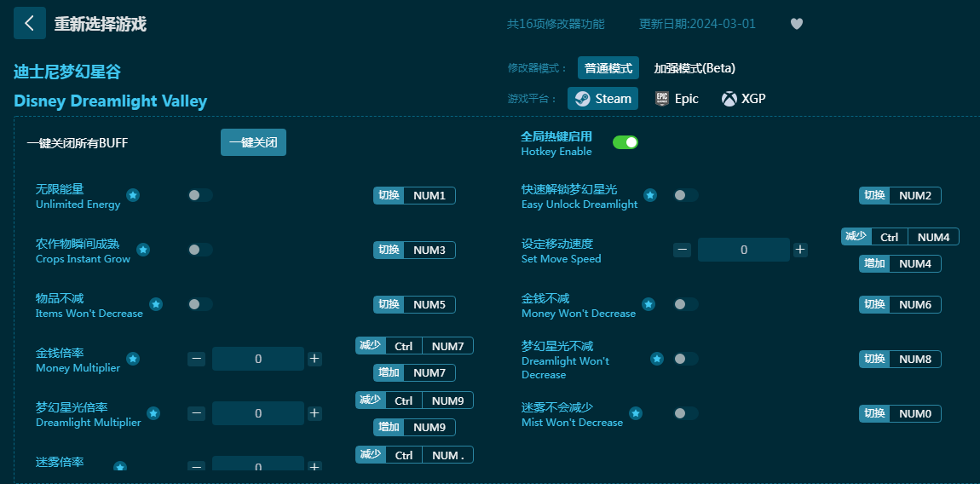
Task: Click NUM1 hotkey for Unlimited Energy
Action: click(414, 196)
